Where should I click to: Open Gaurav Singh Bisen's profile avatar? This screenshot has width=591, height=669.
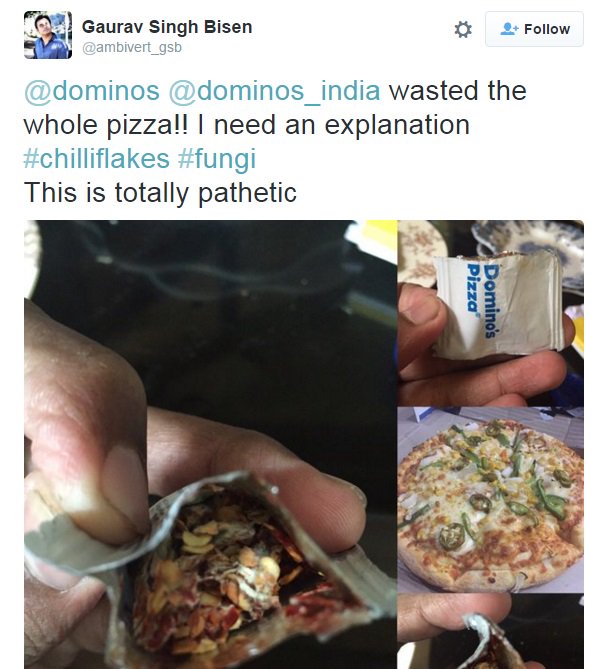pos(48,35)
